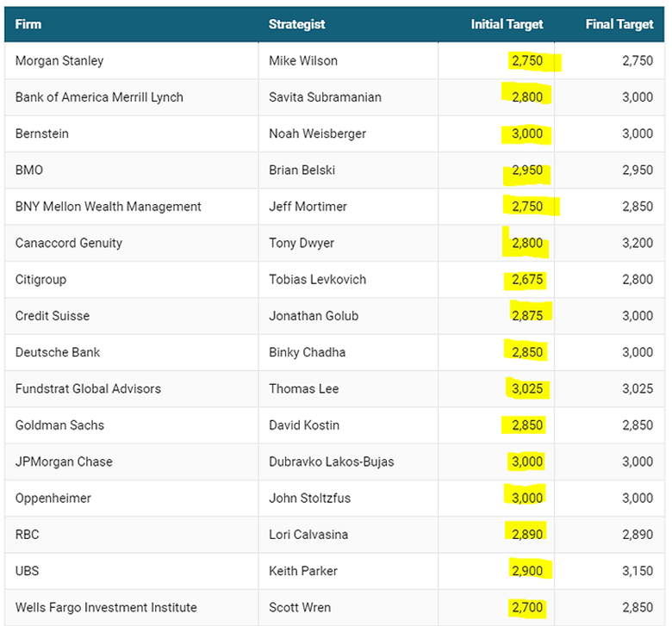Click strategist name Dubravko Lakos-Bujas
The image size is (672, 626).
tap(332, 462)
